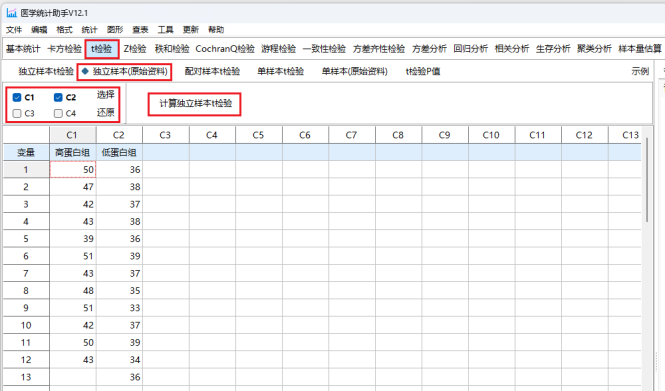
Task: Select the C3 column header
Action: (166, 135)
